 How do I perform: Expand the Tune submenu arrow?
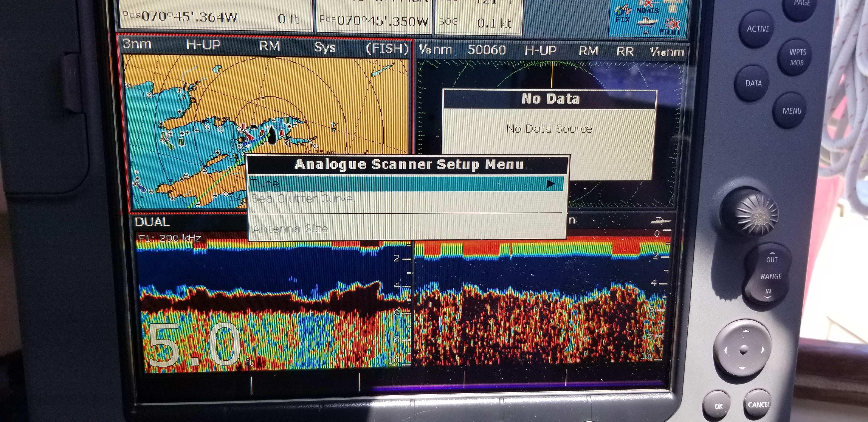point(550,184)
